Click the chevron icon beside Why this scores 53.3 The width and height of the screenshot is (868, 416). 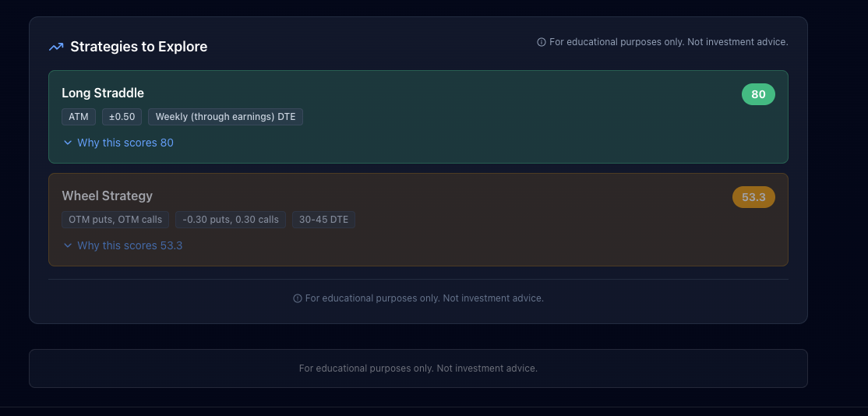point(68,245)
